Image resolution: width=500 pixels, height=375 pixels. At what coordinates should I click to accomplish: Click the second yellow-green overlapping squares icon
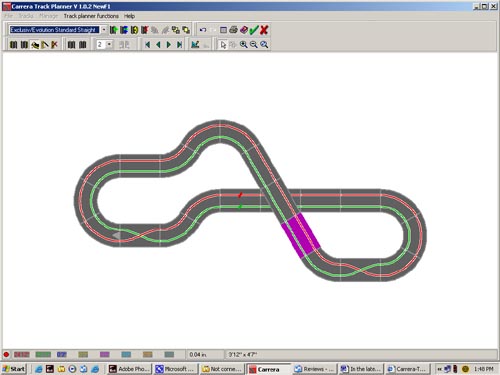tap(186, 30)
